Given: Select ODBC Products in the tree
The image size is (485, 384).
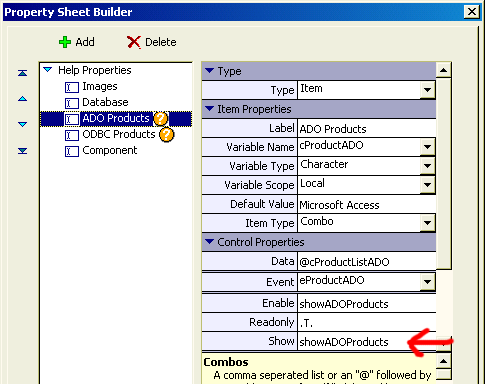Looking at the screenshot, I should pos(119,134).
